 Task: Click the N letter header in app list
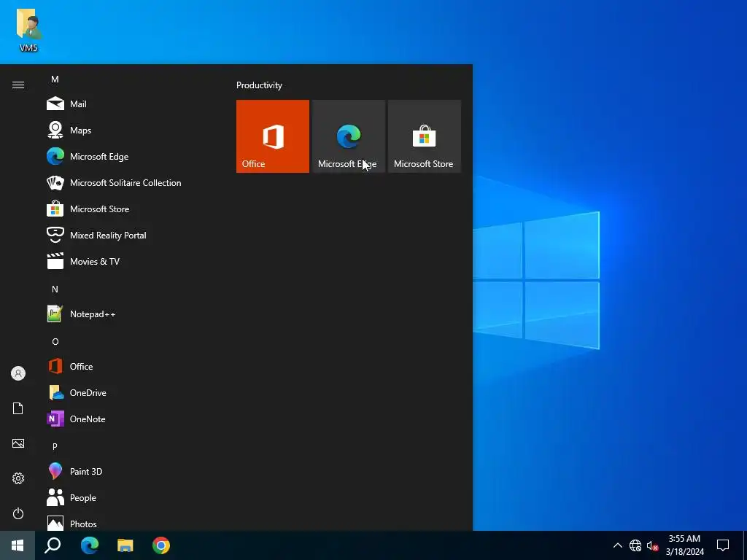pos(55,289)
